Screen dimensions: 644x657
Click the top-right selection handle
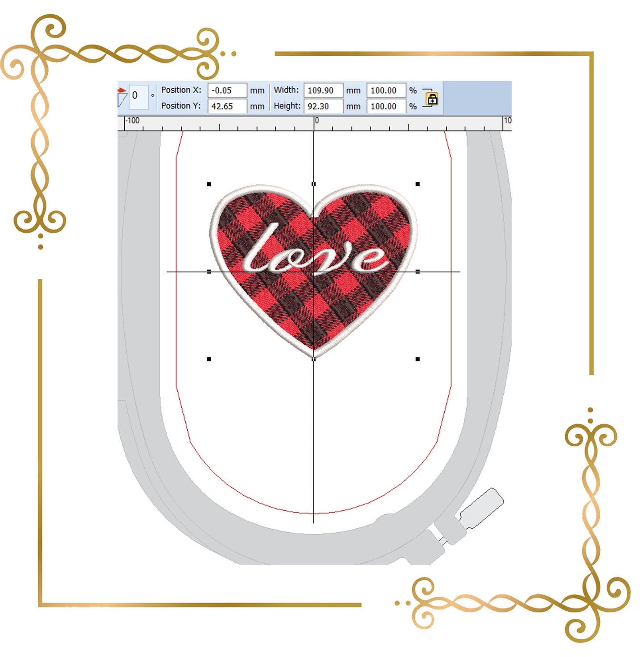(x=418, y=184)
